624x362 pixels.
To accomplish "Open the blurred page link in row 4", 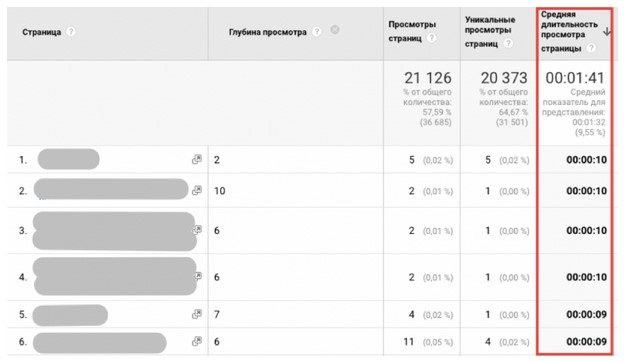I will 115,276.
